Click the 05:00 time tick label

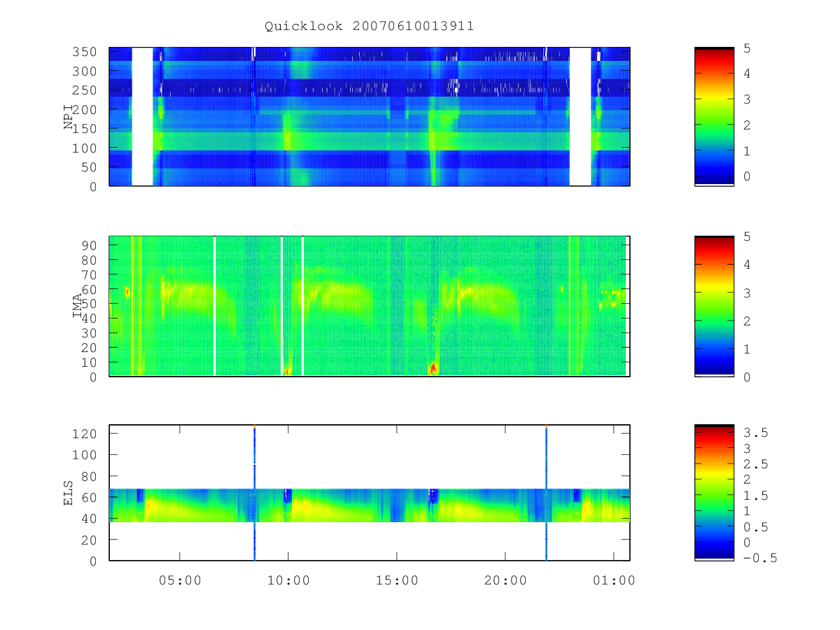(180, 580)
